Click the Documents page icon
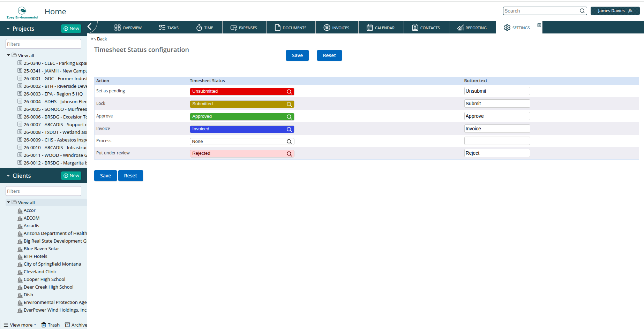The image size is (644, 329). point(278,28)
